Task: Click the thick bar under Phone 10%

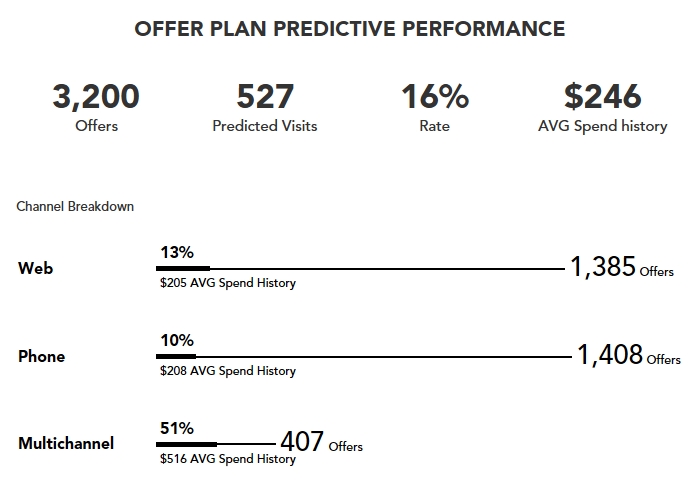Action: coord(178,357)
